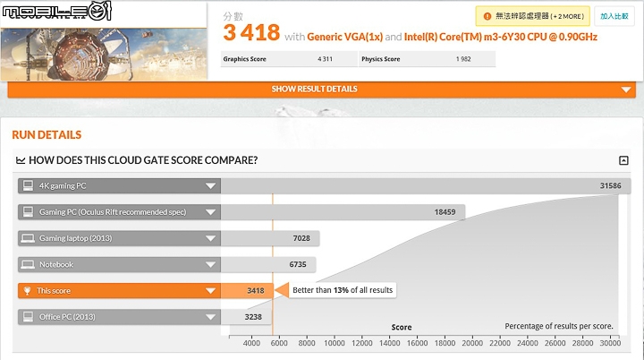Click the orange warning exclamation icon
644x360 pixels.
pos(487,16)
